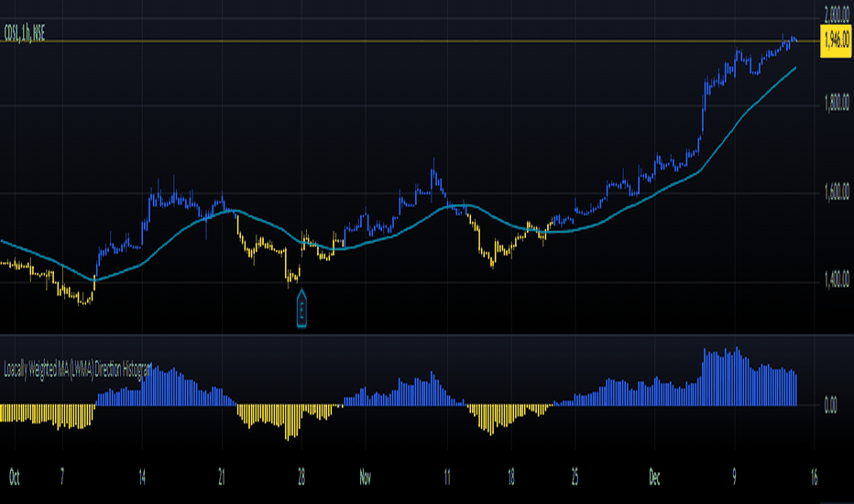Click the 1,400.00 price axis label
The image size is (854, 504).
click(837, 279)
